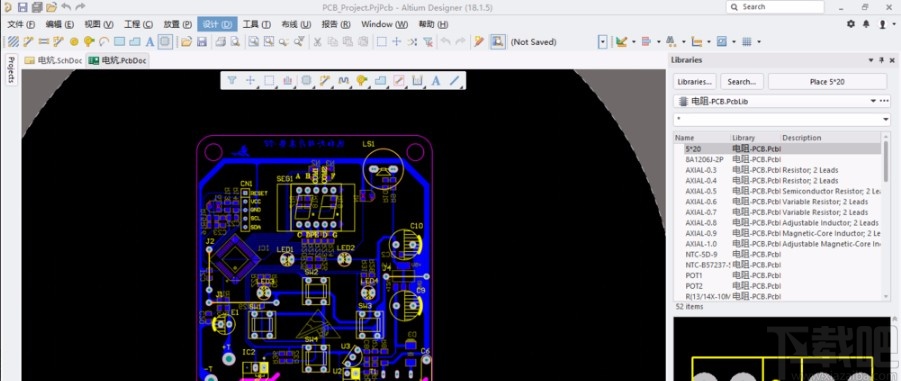Click the Clear Filter icon in main toolbar
Screen dimensions: 901x381
[428, 41]
